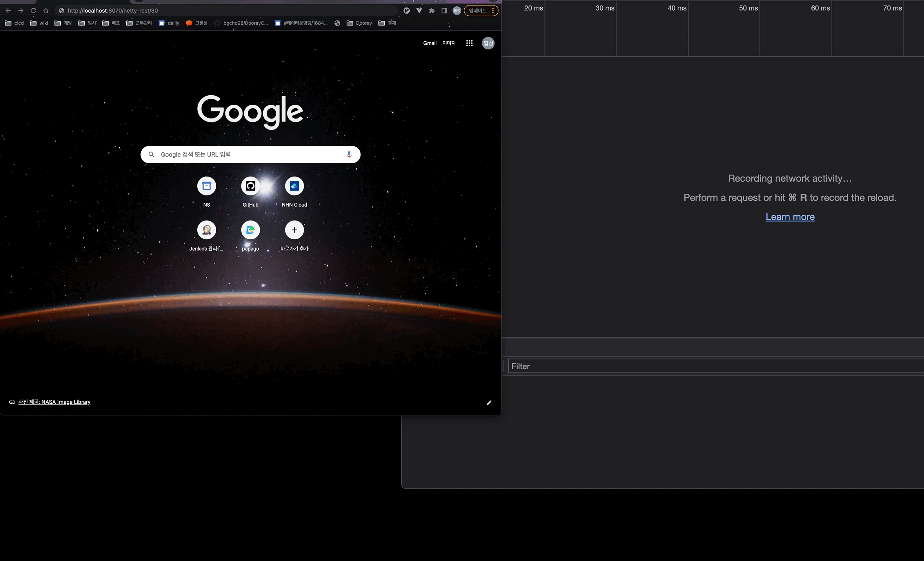Expand the Dooray bookmark folder
The image size is (924, 561).
tap(359, 23)
